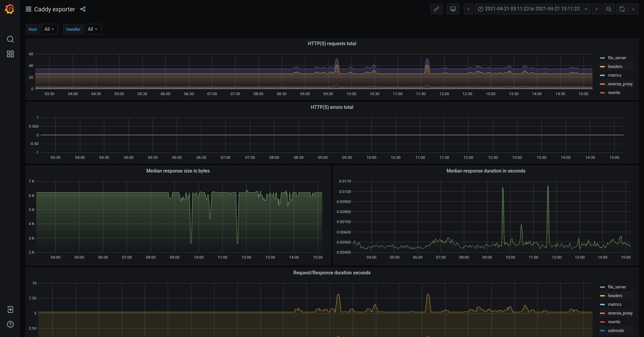Open the time range picker
644x337 pixels.
532,9
